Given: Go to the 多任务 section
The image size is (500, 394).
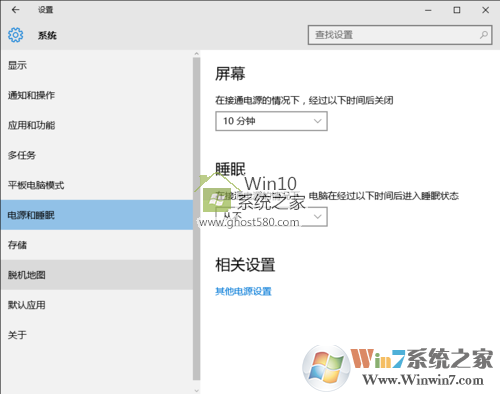Looking at the screenshot, I should pos(97,155).
